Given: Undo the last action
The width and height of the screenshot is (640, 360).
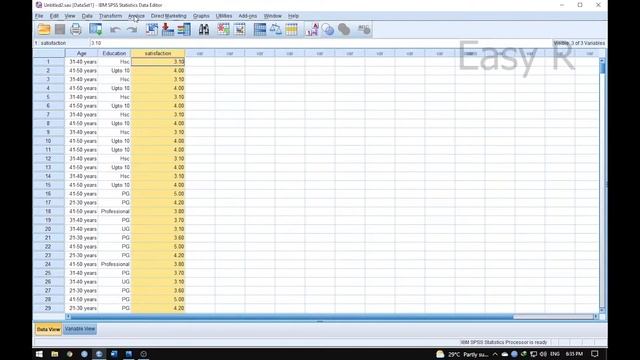Looking at the screenshot, I should (116, 29).
